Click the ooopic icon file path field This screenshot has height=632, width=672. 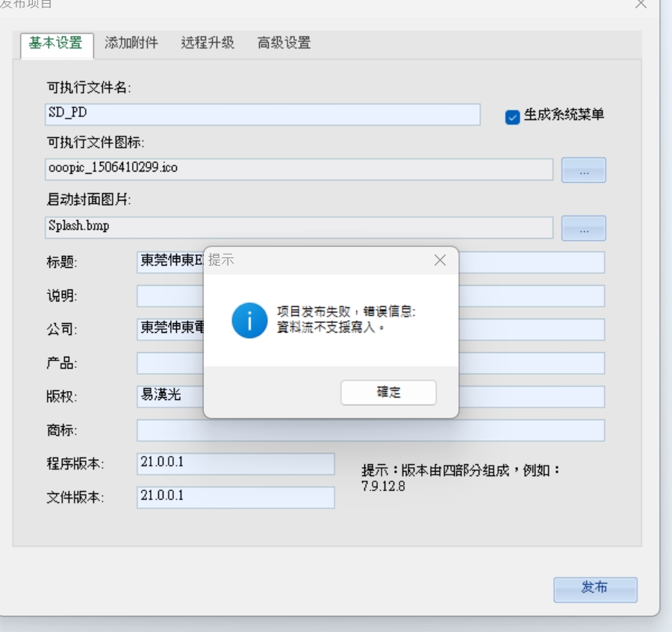click(x=299, y=169)
